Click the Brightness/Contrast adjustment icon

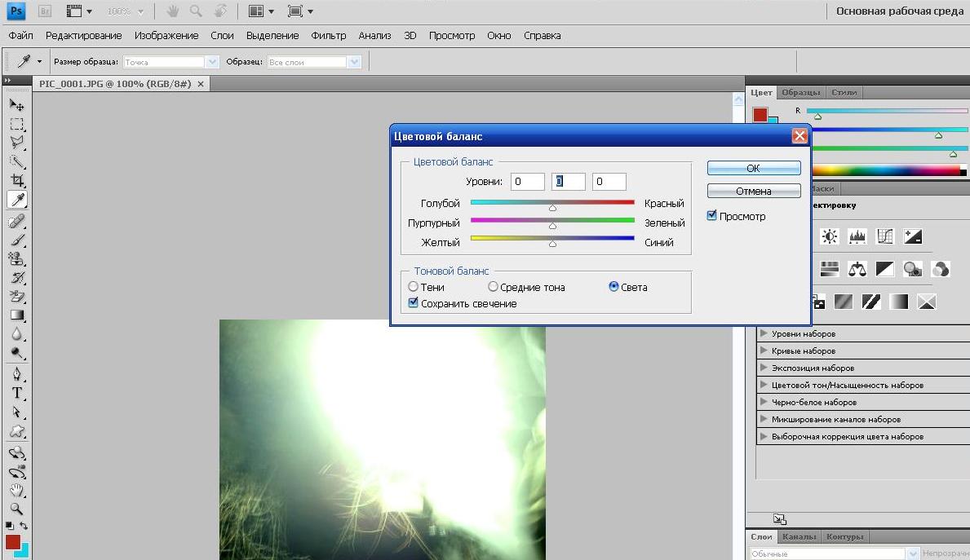pyautogui.click(x=830, y=236)
